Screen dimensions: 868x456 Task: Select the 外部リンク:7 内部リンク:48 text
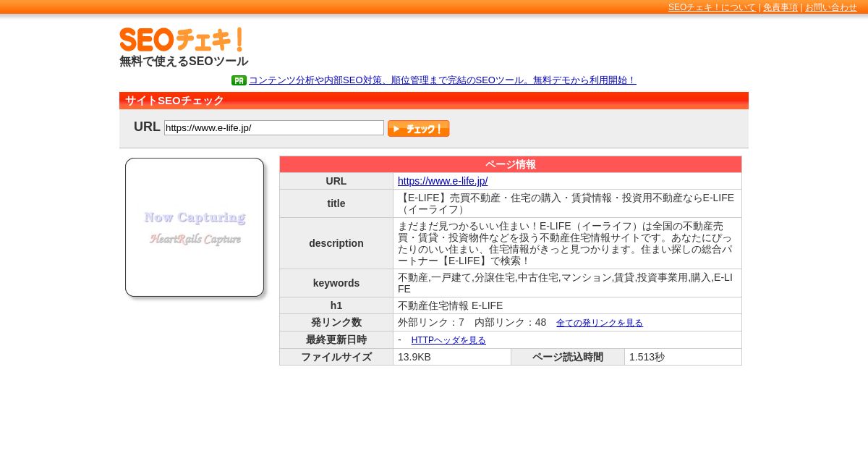(472, 322)
